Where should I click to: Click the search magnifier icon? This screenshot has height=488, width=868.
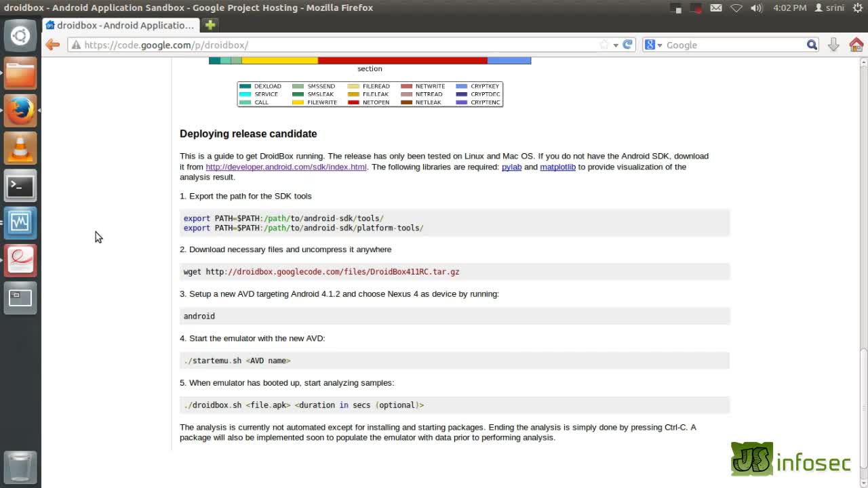pos(812,45)
